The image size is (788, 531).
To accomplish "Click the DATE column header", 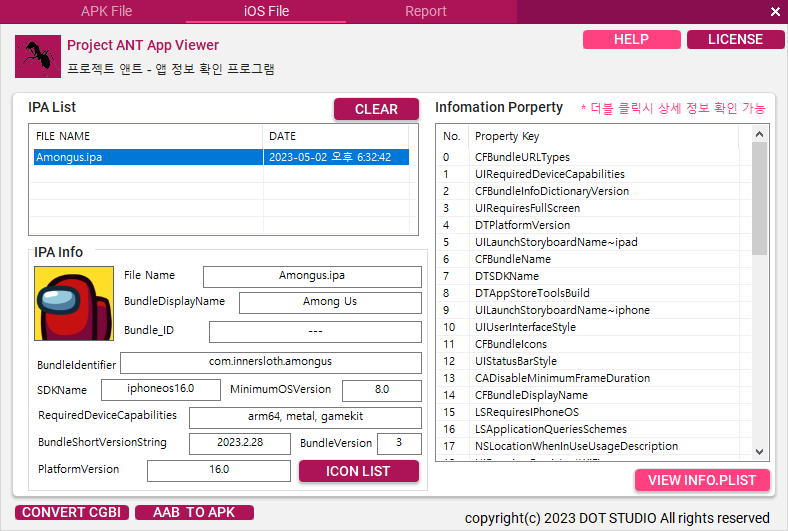I will (x=336, y=136).
